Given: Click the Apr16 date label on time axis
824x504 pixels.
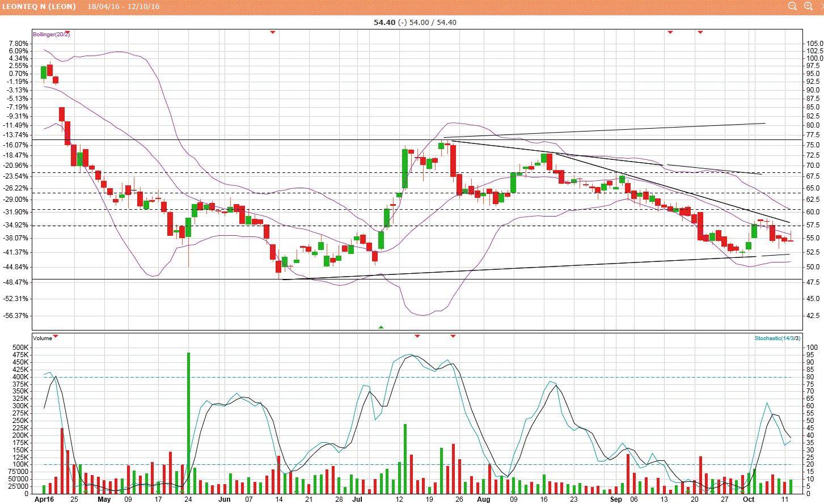Looking at the screenshot, I should [44, 499].
